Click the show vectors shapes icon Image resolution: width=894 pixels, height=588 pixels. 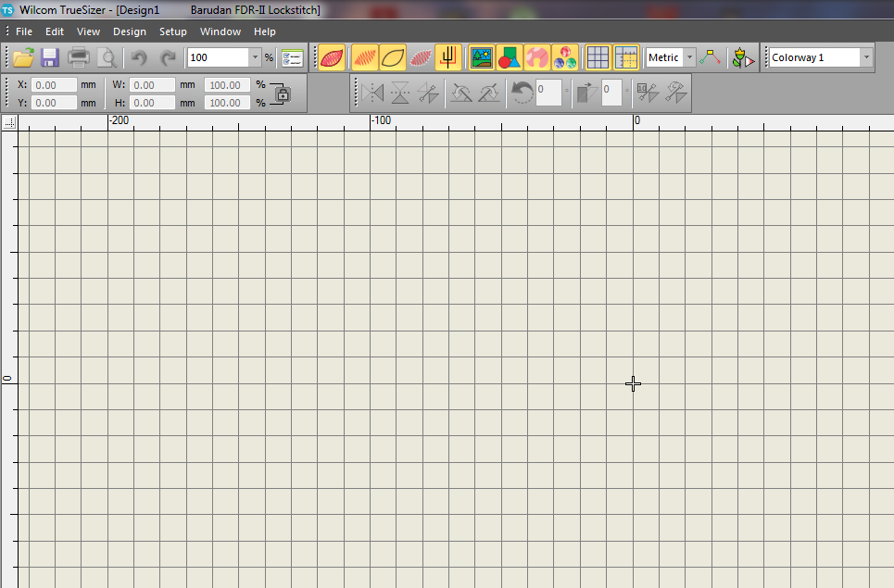[x=509, y=57]
